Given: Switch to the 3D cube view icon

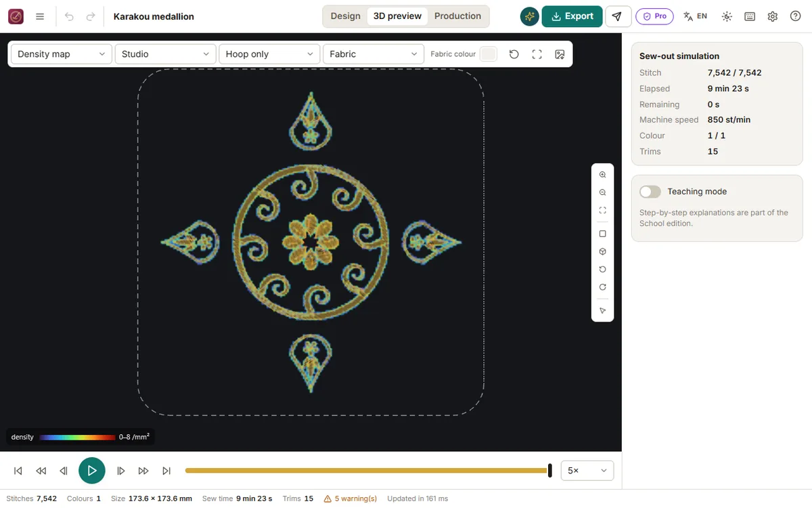Looking at the screenshot, I should 603,251.
